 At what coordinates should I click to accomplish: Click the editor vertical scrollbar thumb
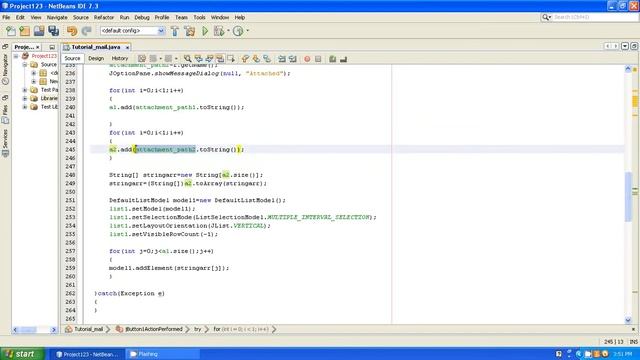point(628,197)
